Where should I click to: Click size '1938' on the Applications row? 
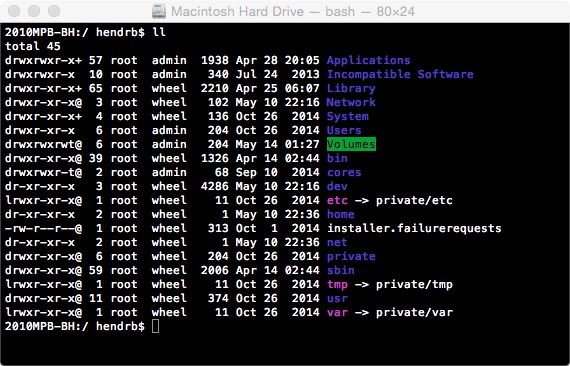click(215, 60)
